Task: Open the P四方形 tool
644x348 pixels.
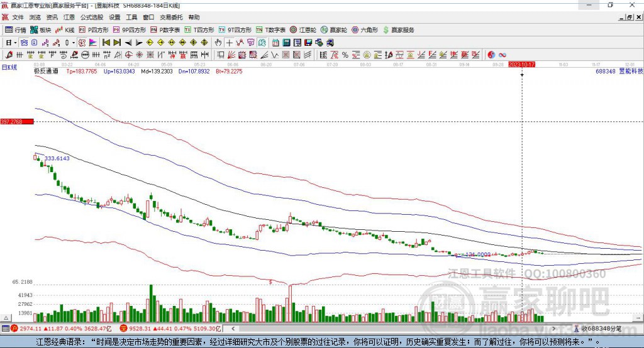Action: point(94,30)
